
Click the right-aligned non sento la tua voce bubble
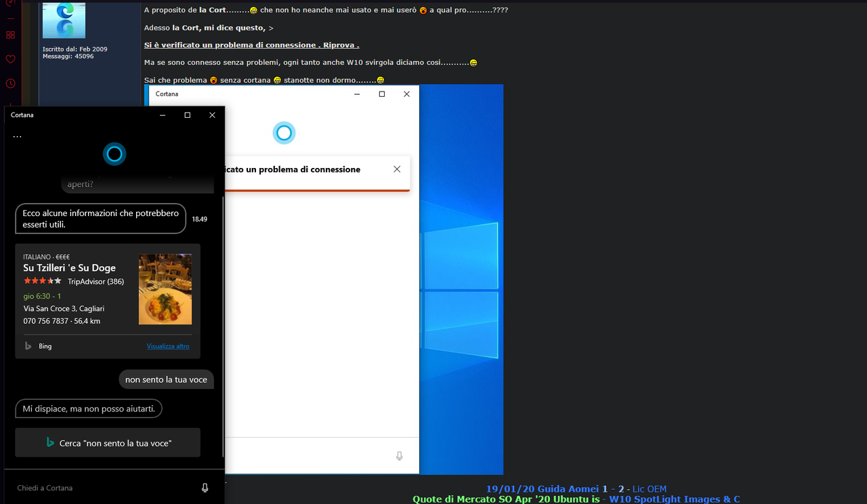click(166, 379)
